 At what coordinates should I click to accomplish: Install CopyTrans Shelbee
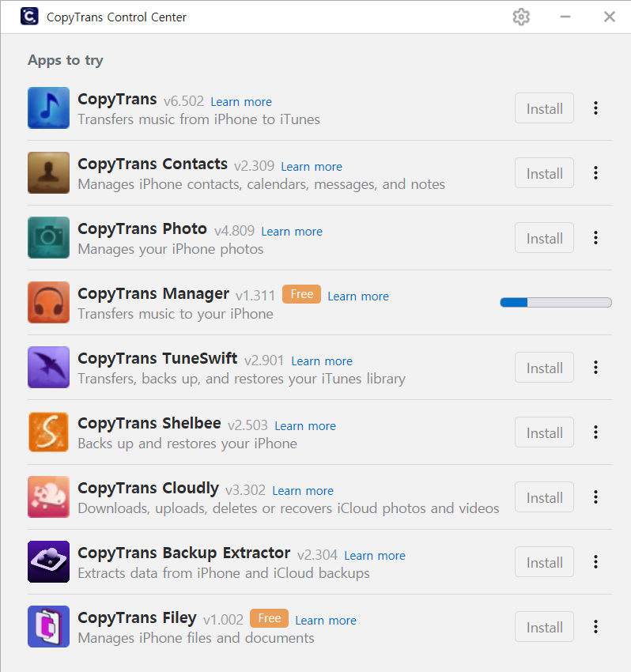544,432
